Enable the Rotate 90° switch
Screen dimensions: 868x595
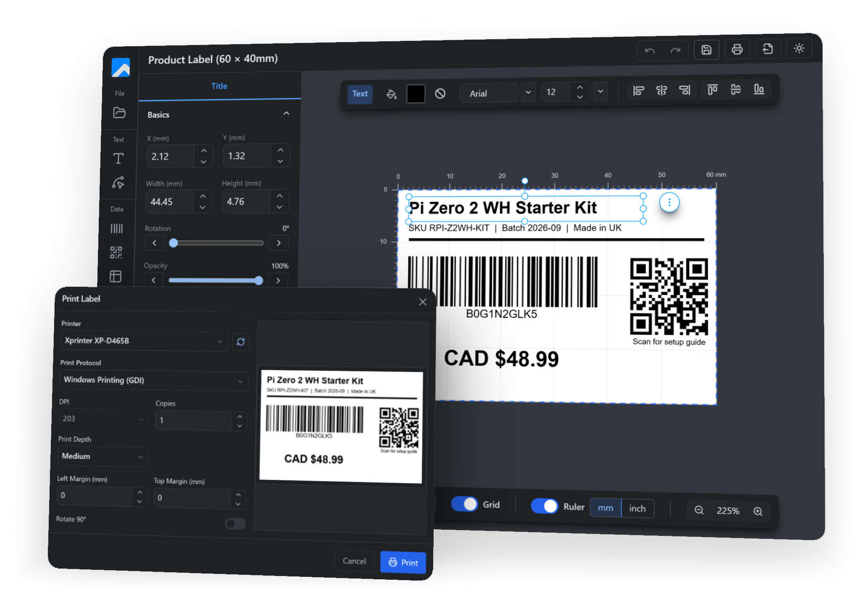point(235,524)
